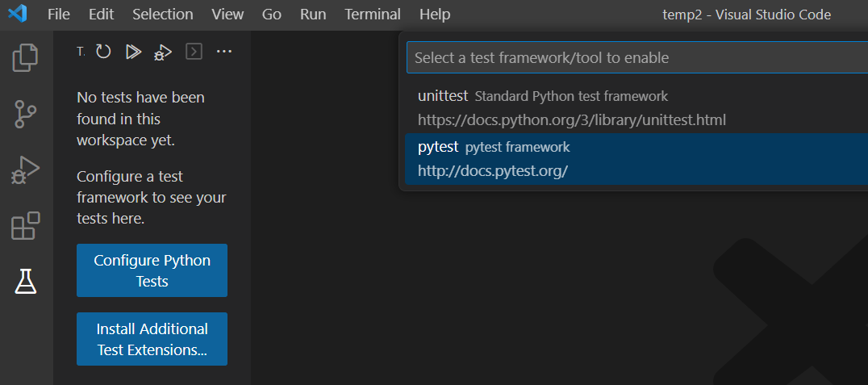Viewport: 868px width, 385px height.
Task: Open the Go menu
Action: coord(272,15)
